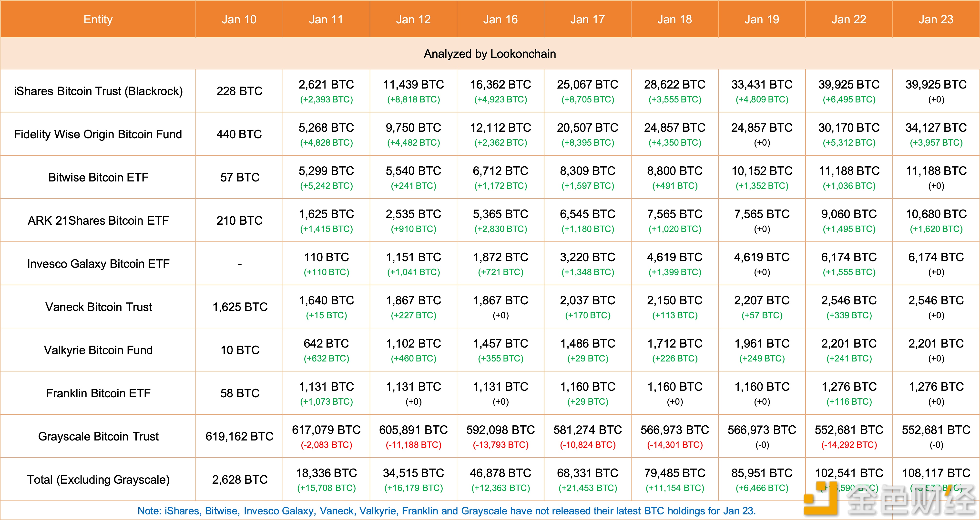980x520 pixels.
Task: Click the '10,680 BTC' ARK value
Action: [936, 214]
